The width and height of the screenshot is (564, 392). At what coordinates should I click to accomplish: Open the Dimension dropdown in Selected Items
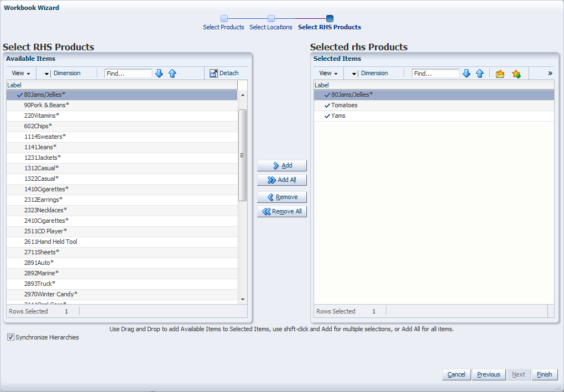[x=354, y=74]
